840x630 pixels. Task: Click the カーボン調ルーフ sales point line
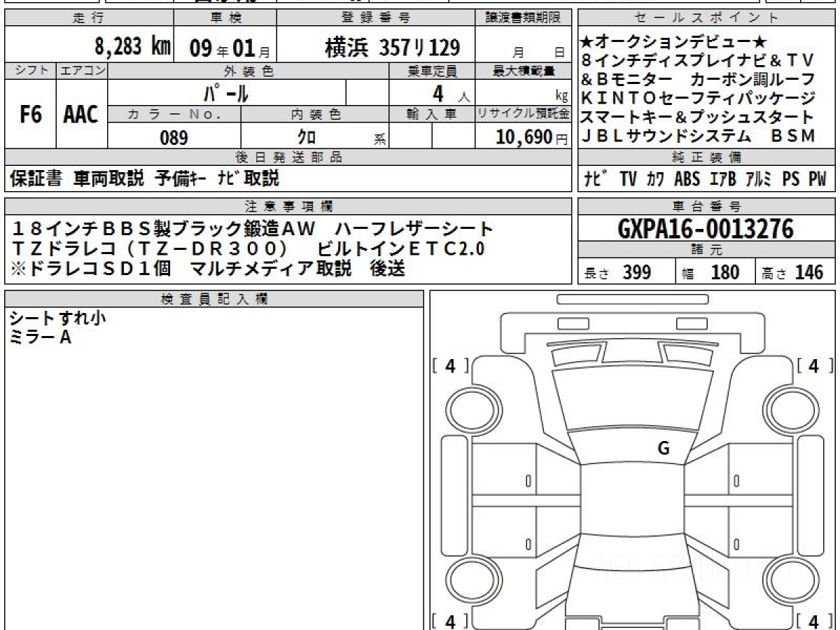click(x=752, y=80)
